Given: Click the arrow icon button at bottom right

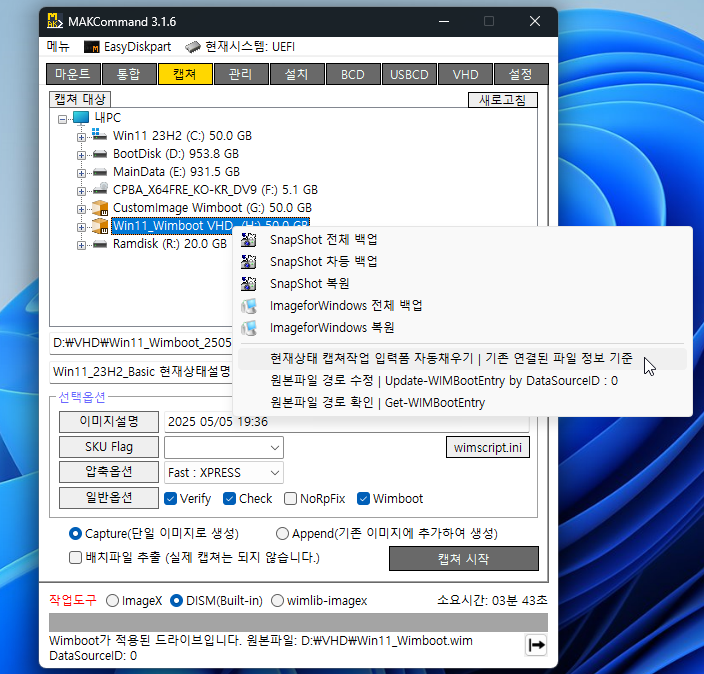Looking at the screenshot, I should pyautogui.click(x=536, y=645).
